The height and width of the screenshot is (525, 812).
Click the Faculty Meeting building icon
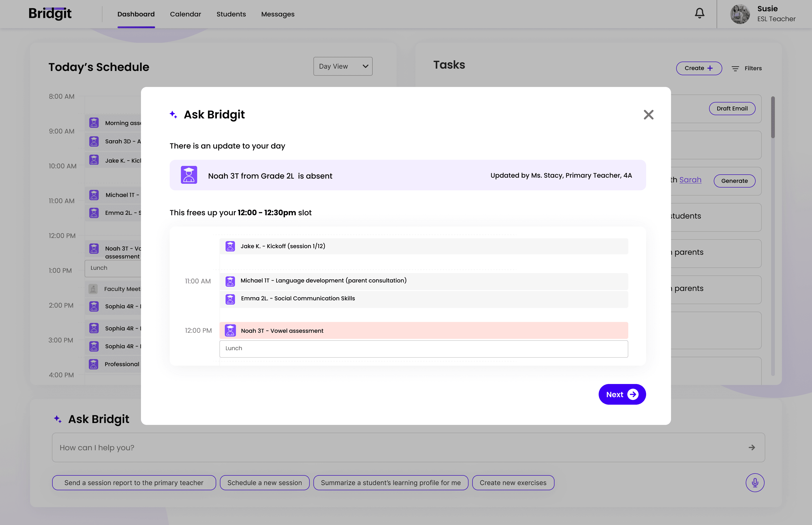pos(93,289)
